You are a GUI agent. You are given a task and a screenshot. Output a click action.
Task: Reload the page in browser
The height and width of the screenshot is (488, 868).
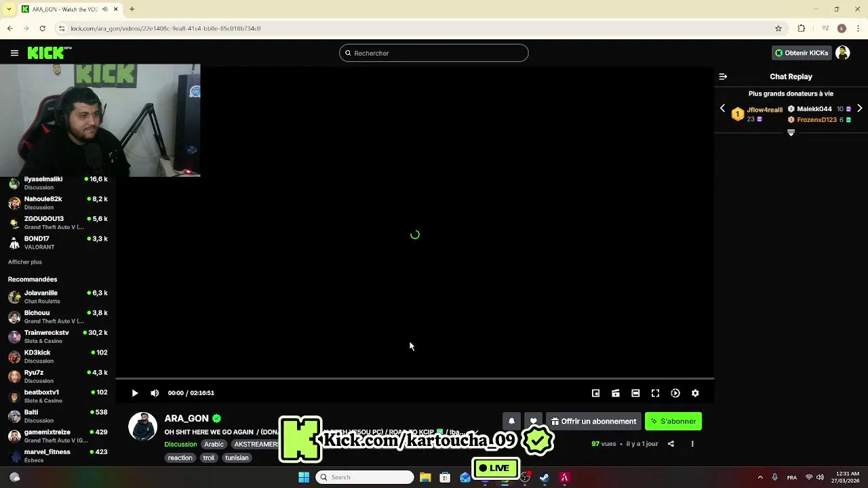[x=42, y=28]
